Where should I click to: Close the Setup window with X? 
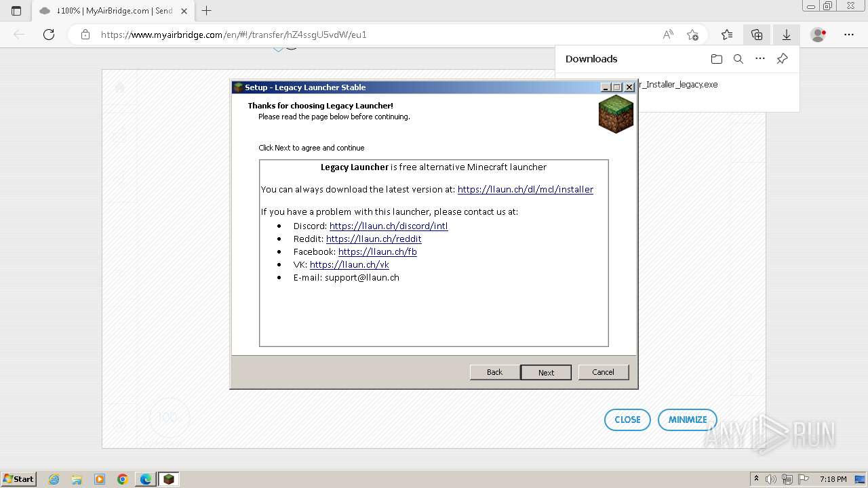point(629,87)
